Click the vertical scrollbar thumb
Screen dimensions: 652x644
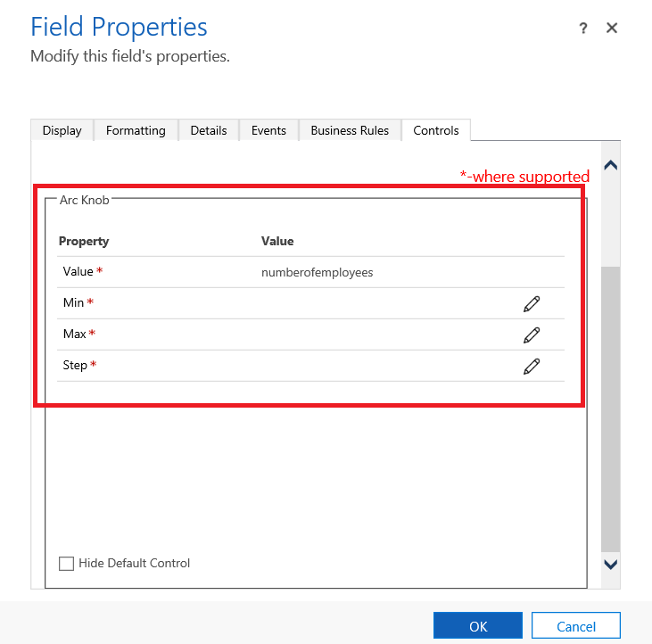pyautogui.click(x=610, y=409)
